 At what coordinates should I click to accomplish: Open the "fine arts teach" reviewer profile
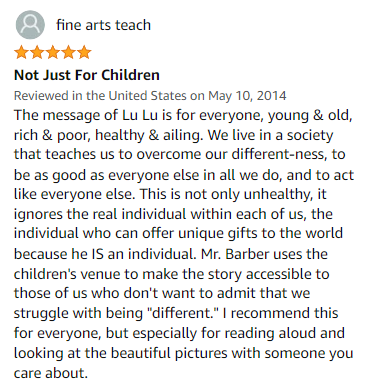click(x=103, y=25)
